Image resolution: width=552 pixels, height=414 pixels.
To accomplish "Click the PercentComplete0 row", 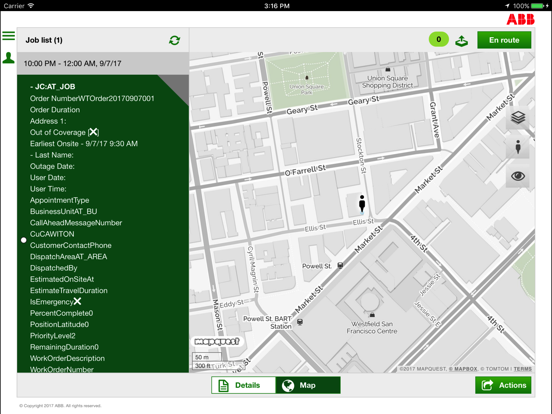I will pos(62,313).
